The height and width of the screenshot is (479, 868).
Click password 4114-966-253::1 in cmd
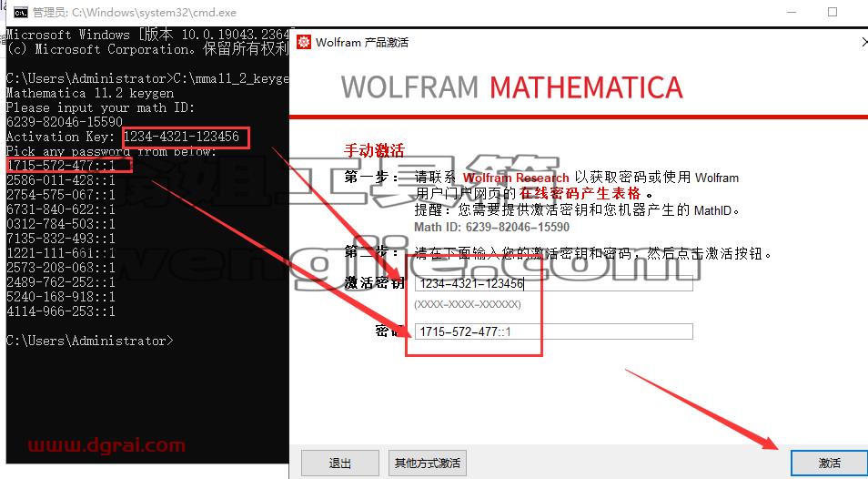[x=61, y=311]
